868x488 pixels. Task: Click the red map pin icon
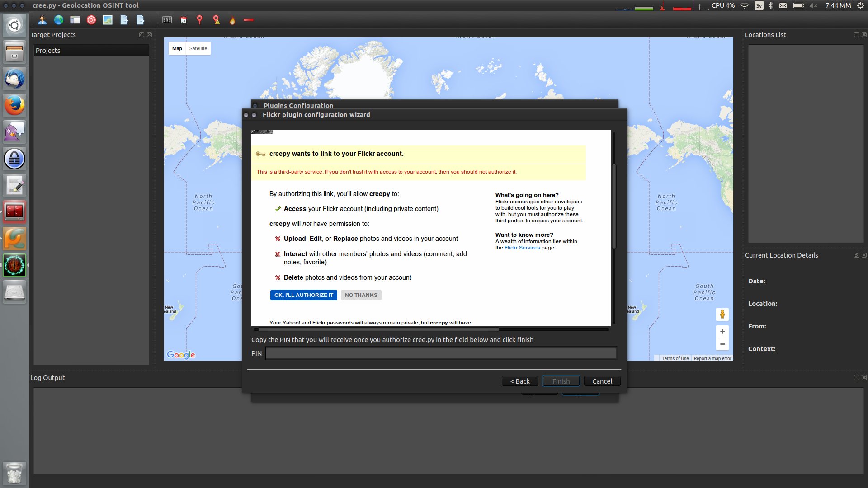tap(199, 20)
